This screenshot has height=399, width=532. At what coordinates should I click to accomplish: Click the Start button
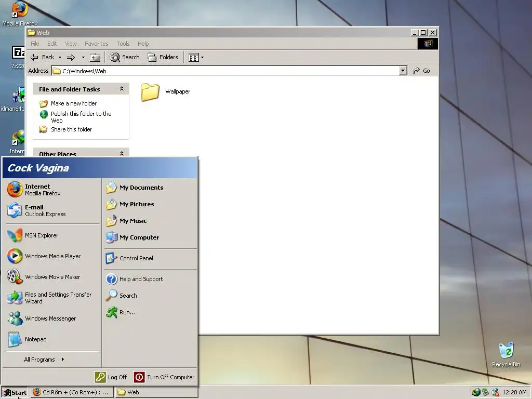pos(14,393)
